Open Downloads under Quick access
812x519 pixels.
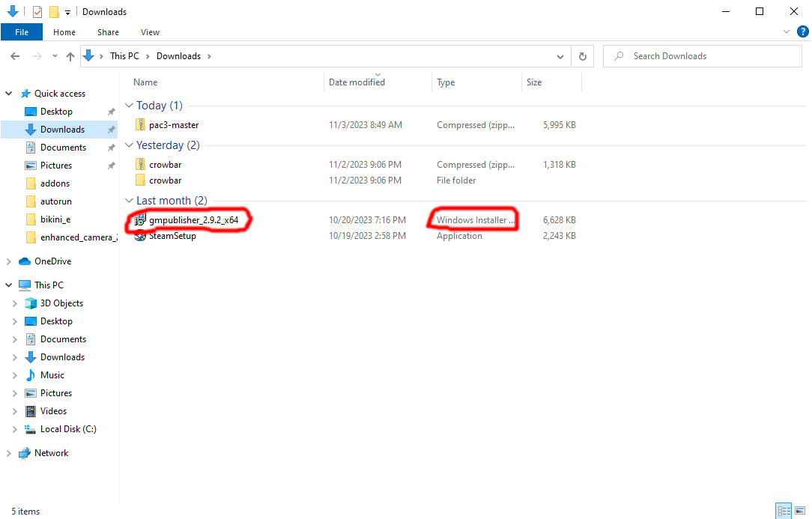pyautogui.click(x=63, y=130)
